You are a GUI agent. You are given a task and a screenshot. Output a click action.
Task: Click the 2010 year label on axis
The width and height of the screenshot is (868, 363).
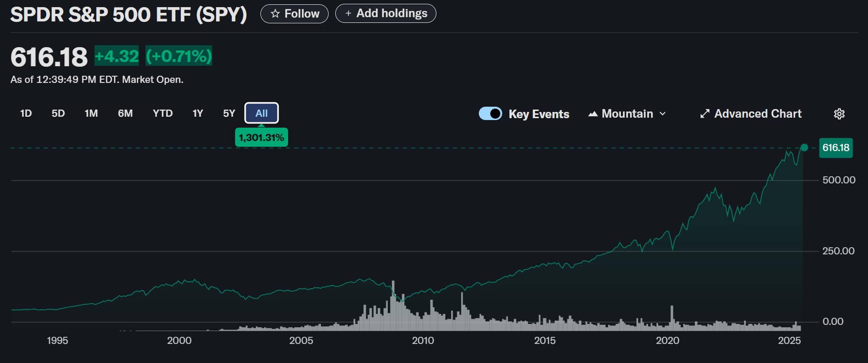pos(423,341)
